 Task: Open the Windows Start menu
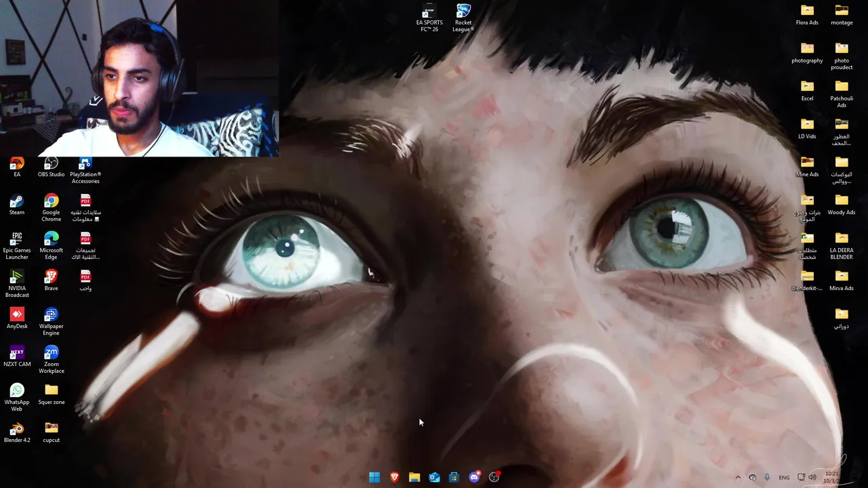(x=374, y=477)
